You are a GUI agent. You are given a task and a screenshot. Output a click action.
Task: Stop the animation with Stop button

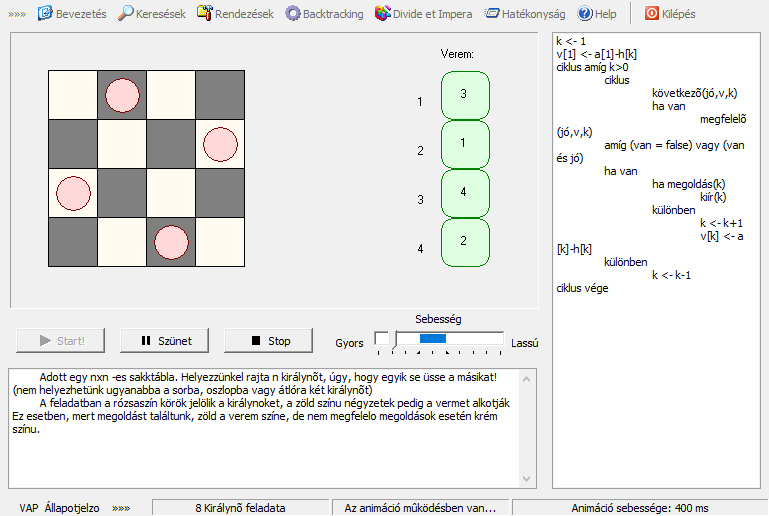[x=268, y=340]
